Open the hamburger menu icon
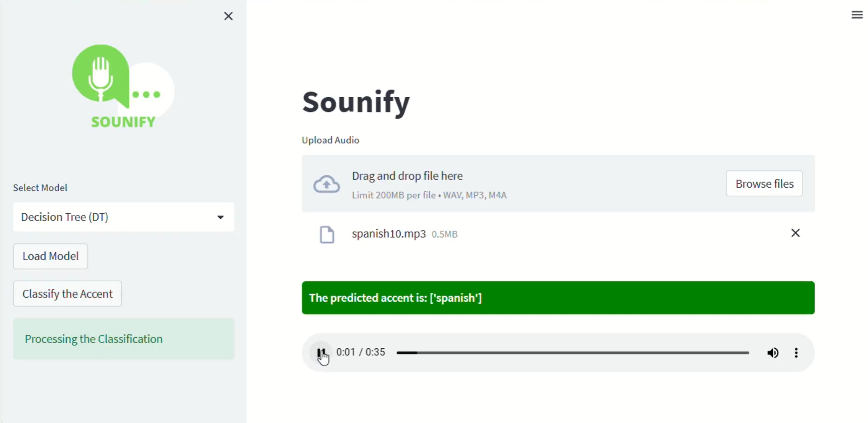The image size is (868, 423). click(857, 15)
